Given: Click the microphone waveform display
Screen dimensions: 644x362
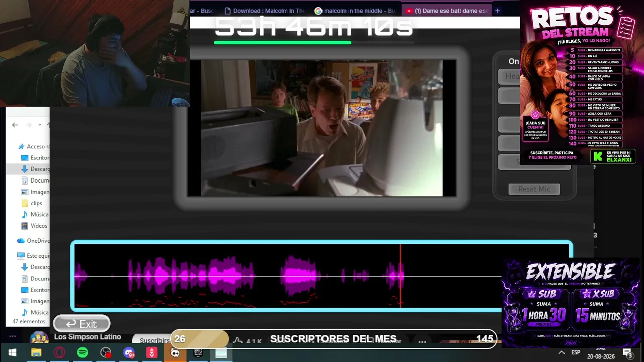Looking at the screenshot, I should [x=322, y=276].
